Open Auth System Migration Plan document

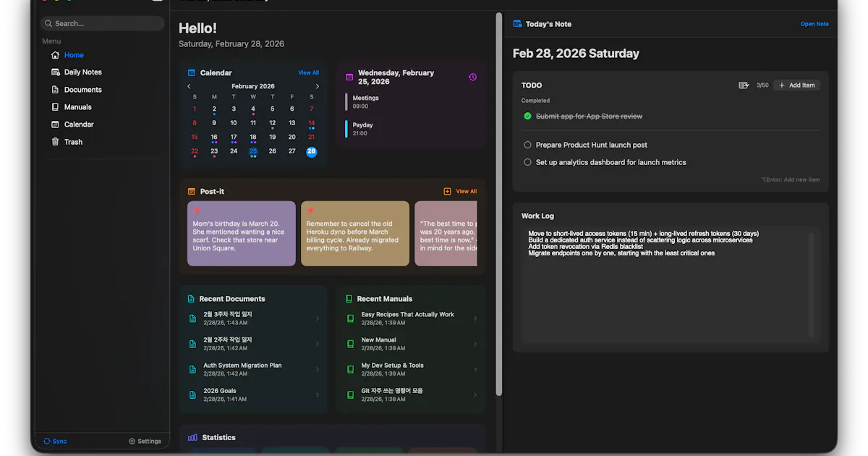[x=254, y=369]
